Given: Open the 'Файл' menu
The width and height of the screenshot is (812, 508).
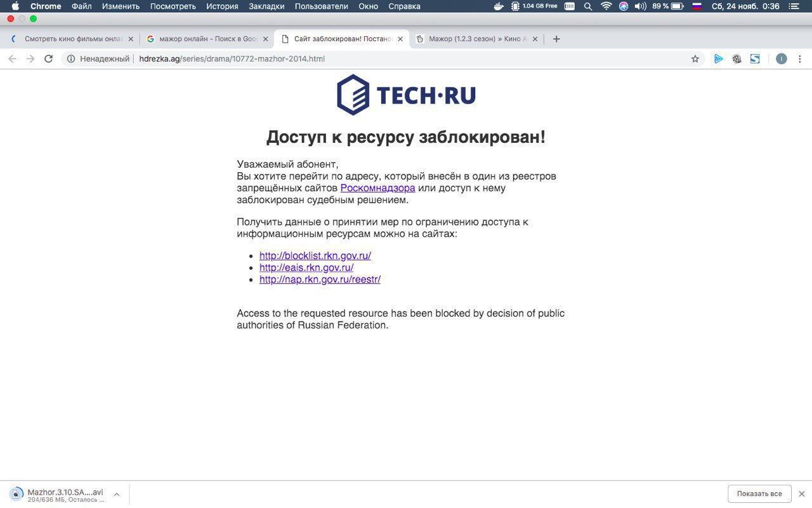Looking at the screenshot, I should pyautogui.click(x=81, y=6).
